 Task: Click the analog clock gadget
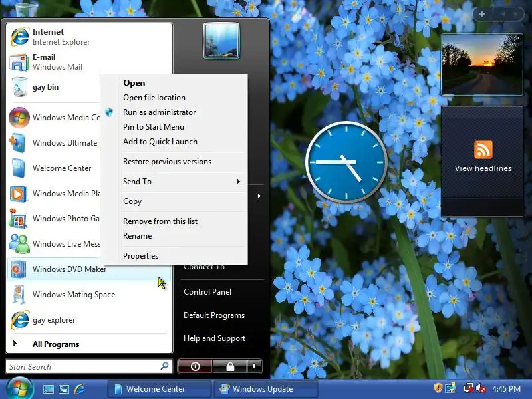(346, 162)
